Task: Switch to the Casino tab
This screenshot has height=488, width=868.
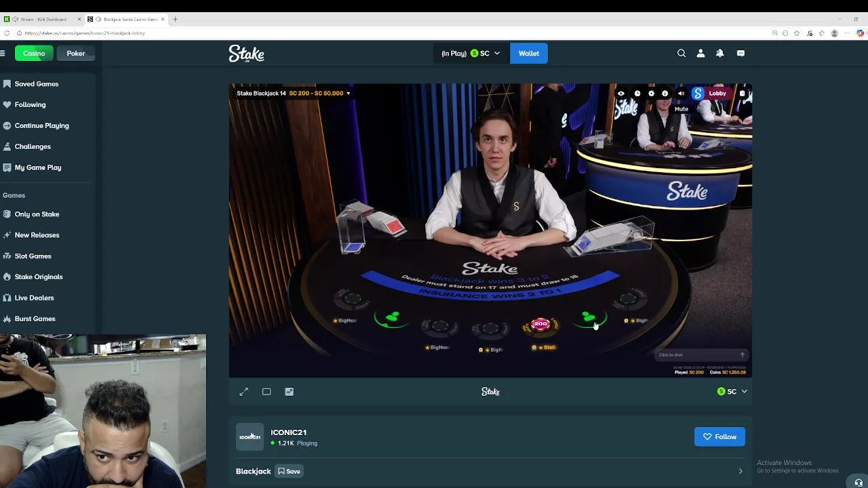Action: 34,54
